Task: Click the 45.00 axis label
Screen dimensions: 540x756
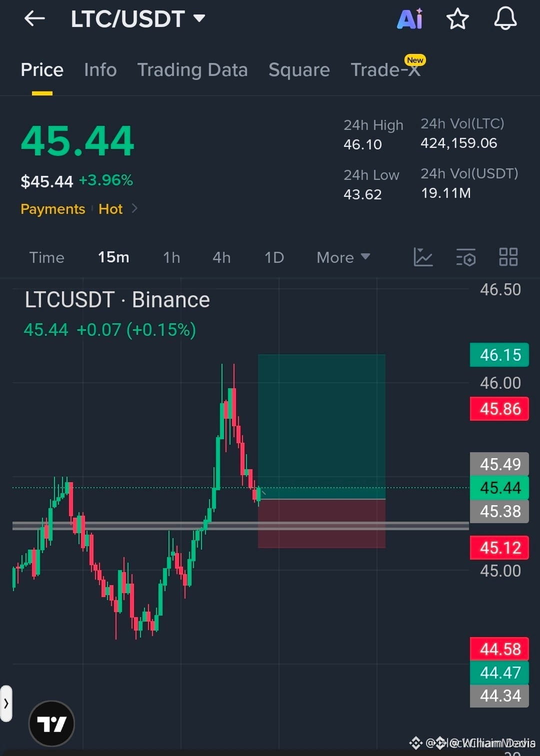Action: (x=500, y=571)
